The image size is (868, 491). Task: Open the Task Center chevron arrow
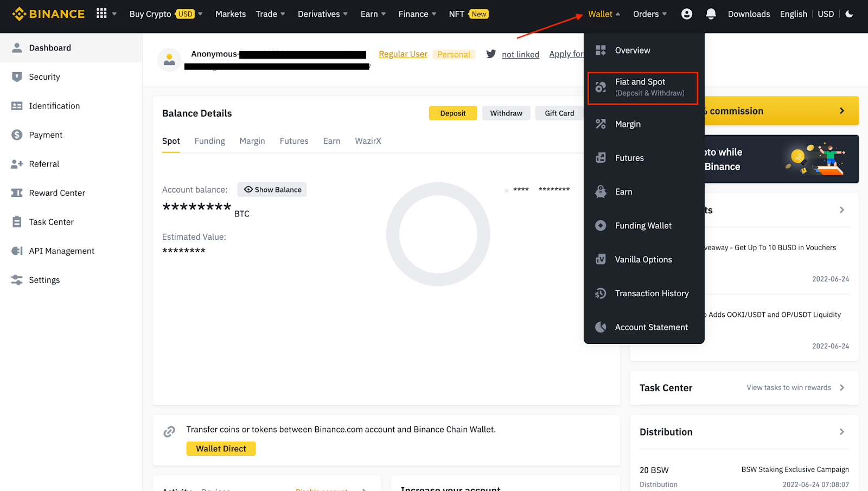(x=842, y=387)
